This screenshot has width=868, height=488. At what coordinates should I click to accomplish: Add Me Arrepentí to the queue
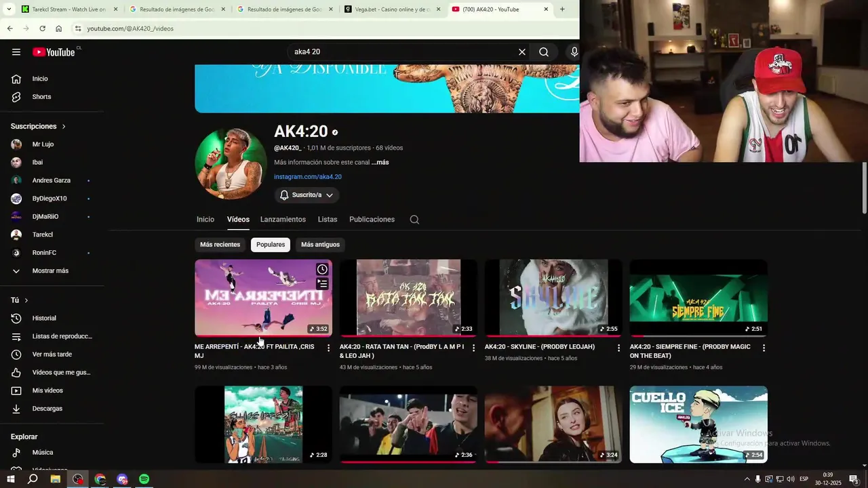point(322,284)
